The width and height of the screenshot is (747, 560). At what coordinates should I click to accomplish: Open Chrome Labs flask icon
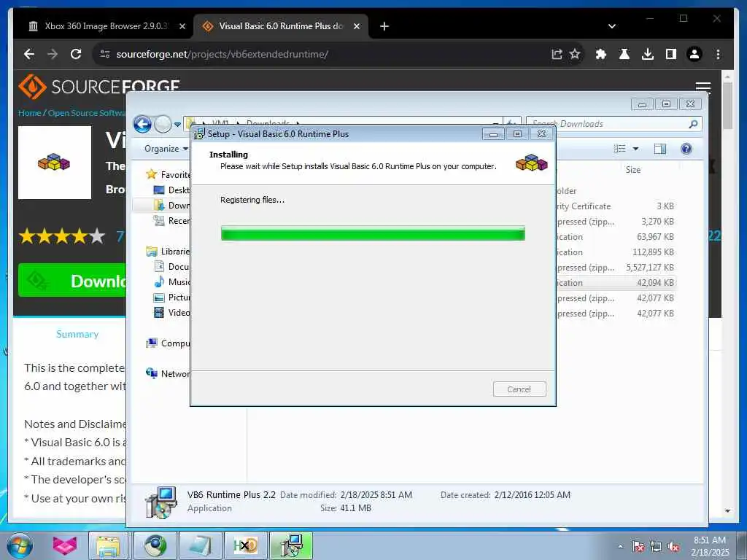click(x=624, y=54)
